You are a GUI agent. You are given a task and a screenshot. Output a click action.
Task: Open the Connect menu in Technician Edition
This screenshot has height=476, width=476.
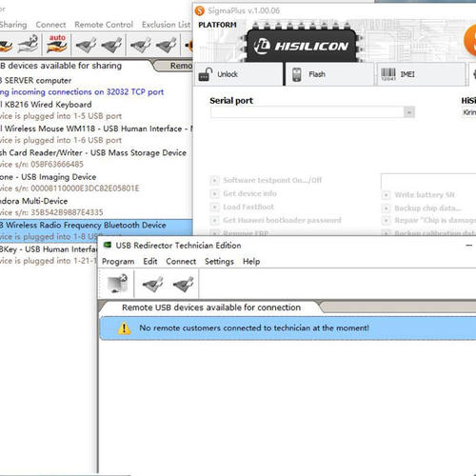tap(181, 262)
